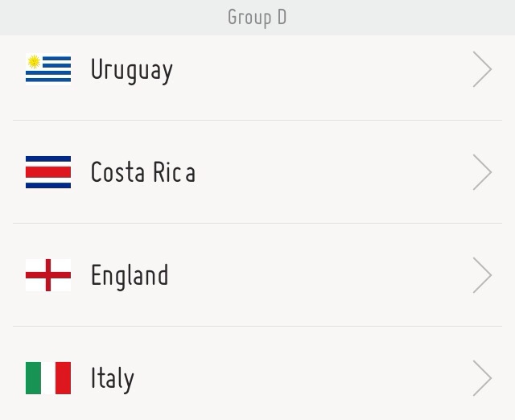The width and height of the screenshot is (515, 420).
Task: Expand England with the chevron arrow
Action: tap(482, 275)
